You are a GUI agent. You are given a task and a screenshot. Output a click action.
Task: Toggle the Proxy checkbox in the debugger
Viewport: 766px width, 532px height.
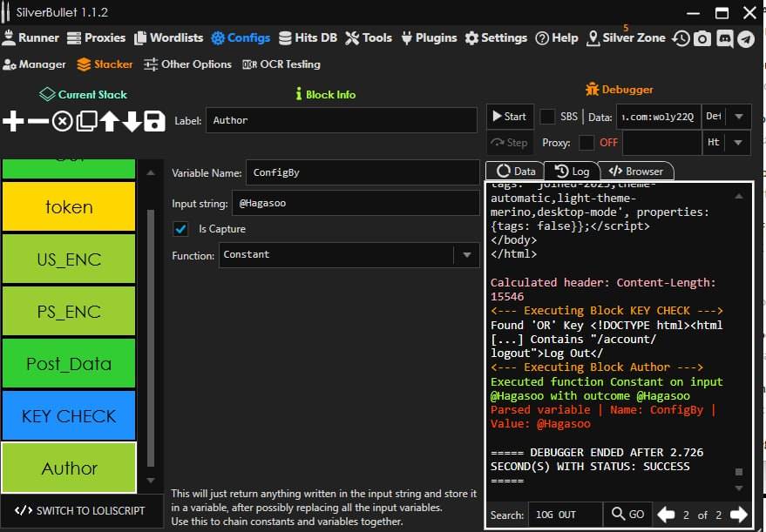[x=587, y=143]
